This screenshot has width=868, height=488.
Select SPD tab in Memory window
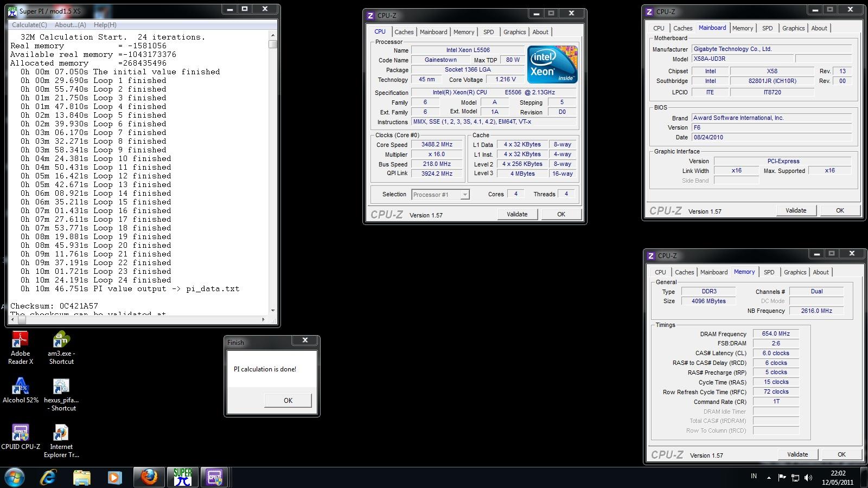point(769,272)
